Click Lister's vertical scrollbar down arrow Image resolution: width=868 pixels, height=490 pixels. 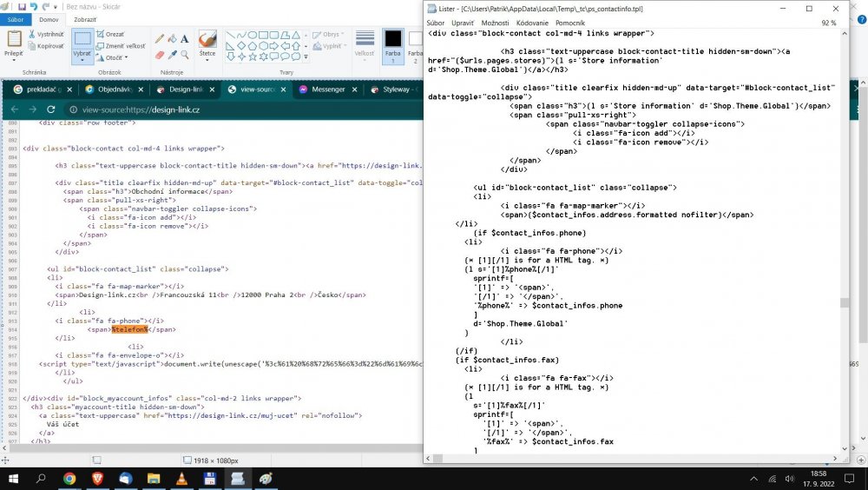[845, 448]
